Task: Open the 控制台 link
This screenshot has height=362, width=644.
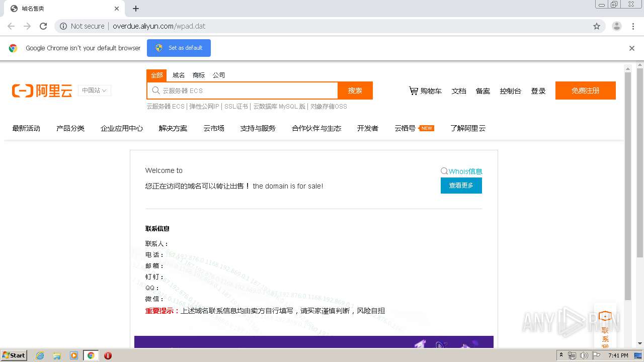Action: coord(510,91)
